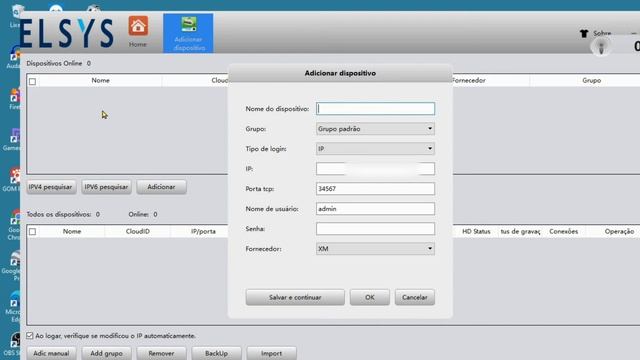Click the 'Adicionar dispositivo' dialog title bar
This screenshot has height=360, width=640.
tap(340, 73)
